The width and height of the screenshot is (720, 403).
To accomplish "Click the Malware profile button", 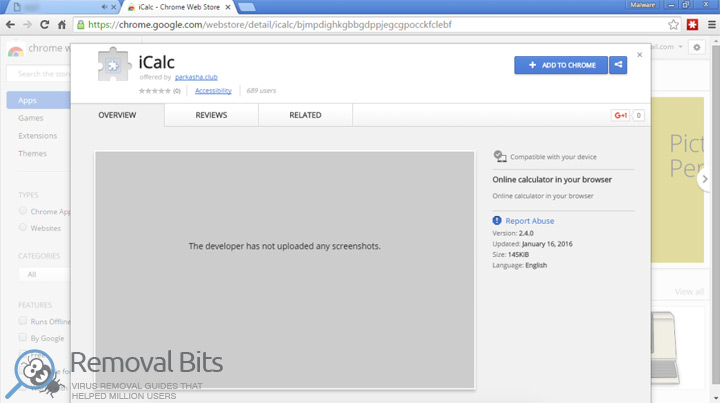I will pos(642,5).
